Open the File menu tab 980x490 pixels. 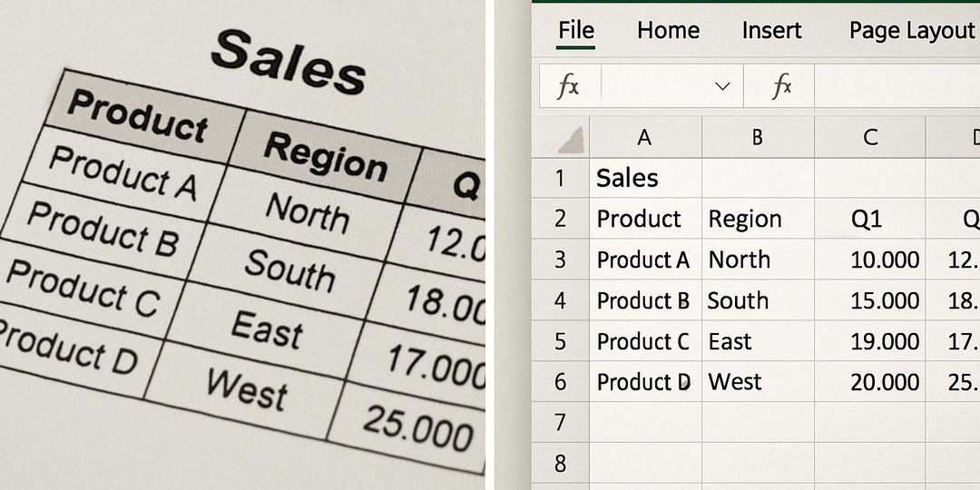pos(576,30)
